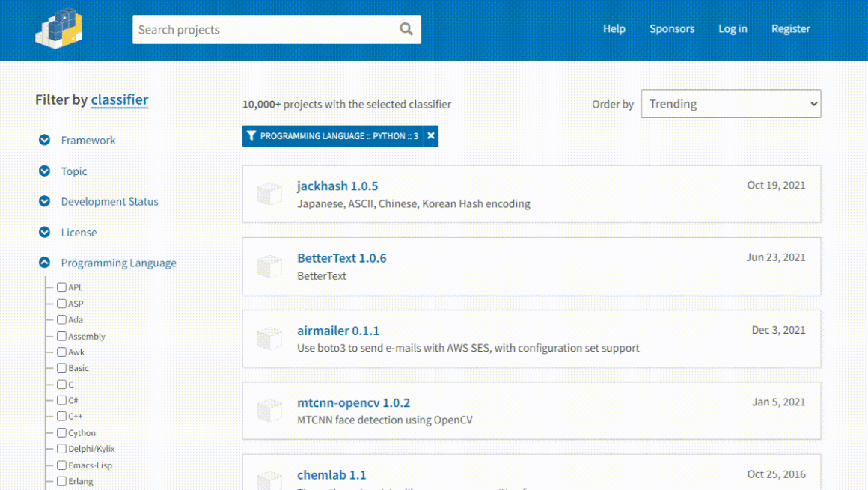Expand the Development Status filter

tap(45, 201)
